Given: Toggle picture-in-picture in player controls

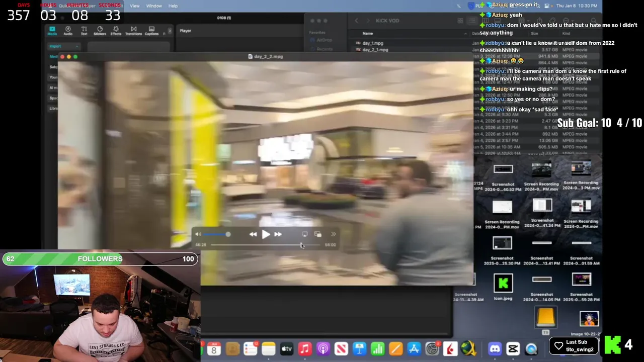Looking at the screenshot, I should (x=317, y=234).
